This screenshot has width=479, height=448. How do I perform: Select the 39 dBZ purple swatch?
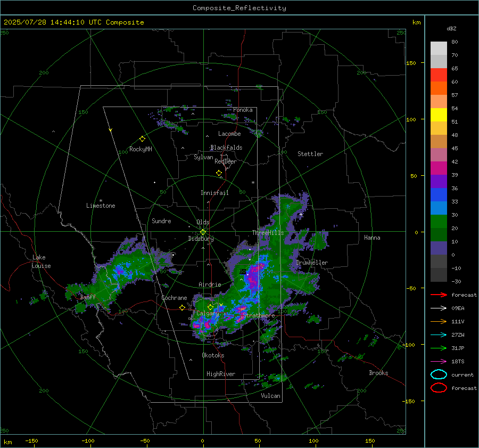pos(439,181)
